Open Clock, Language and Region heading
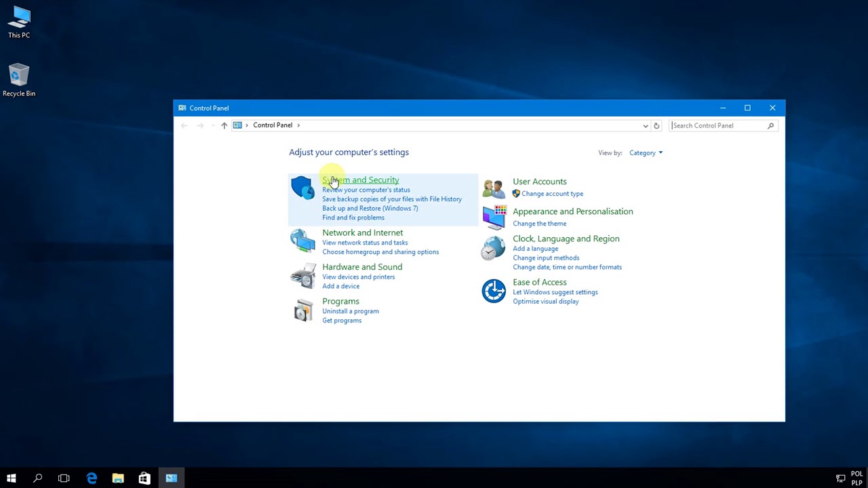 (566, 239)
